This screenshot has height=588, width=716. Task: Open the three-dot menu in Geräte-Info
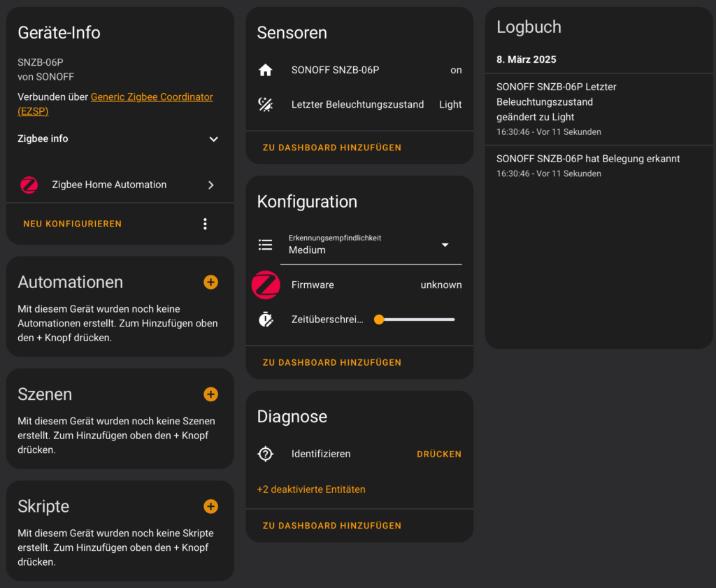click(205, 224)
